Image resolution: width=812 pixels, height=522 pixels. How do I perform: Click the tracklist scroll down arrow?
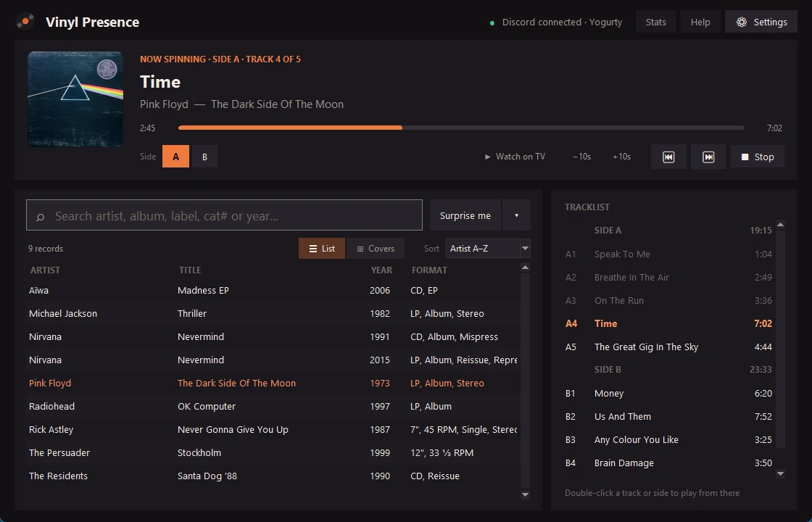point(780,473)
